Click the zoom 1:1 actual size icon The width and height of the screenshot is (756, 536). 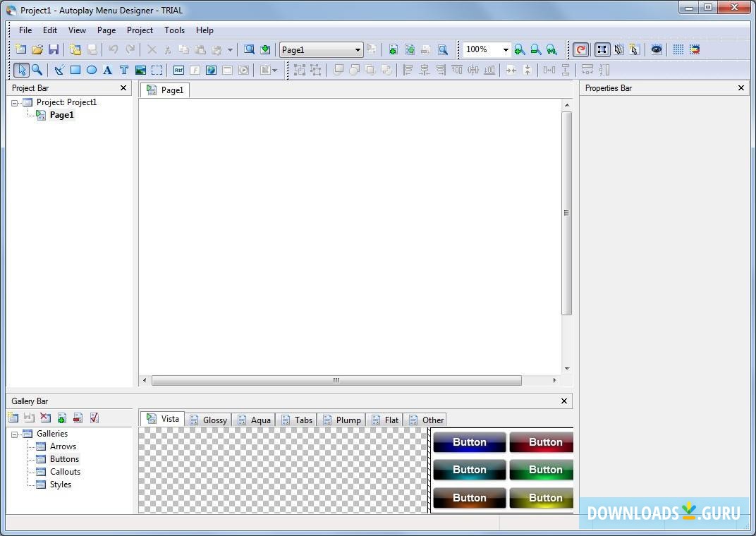click(552, 49)
